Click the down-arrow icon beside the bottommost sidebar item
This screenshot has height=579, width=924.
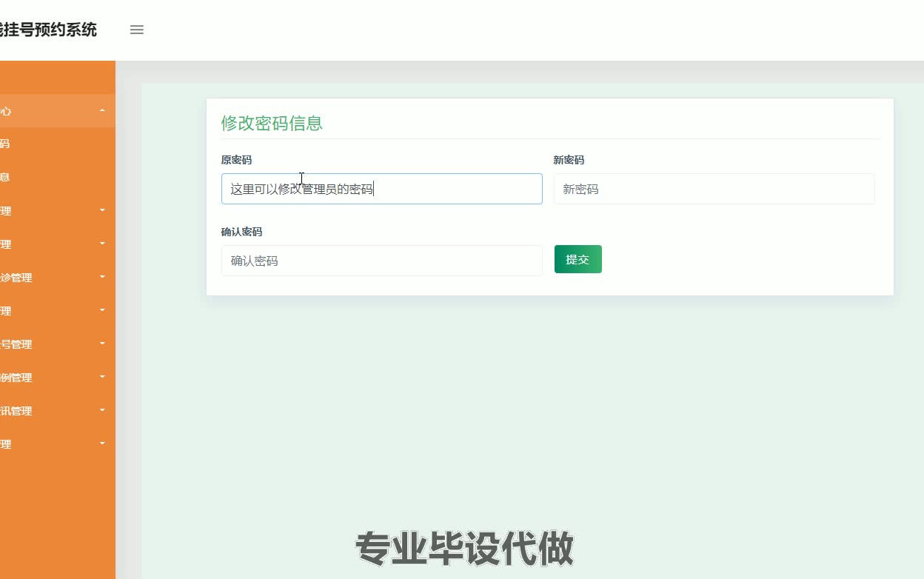pyautogui.click(x=101, y=444)
